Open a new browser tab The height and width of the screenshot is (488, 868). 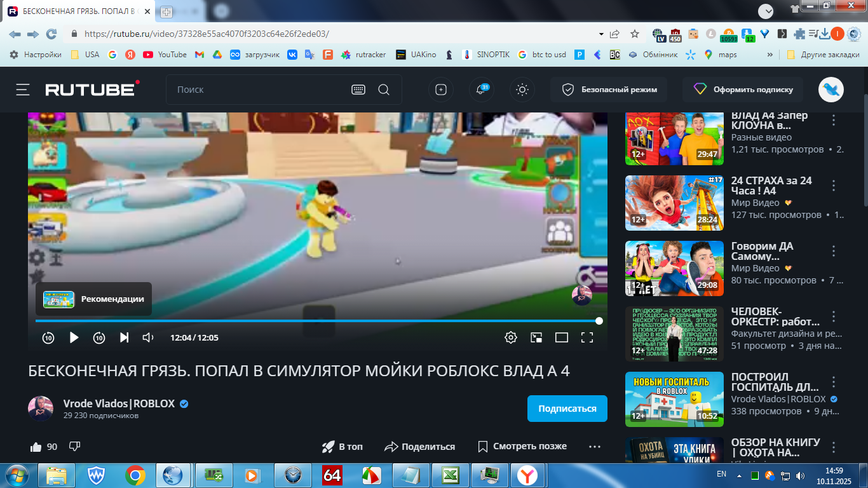point(166,11)
